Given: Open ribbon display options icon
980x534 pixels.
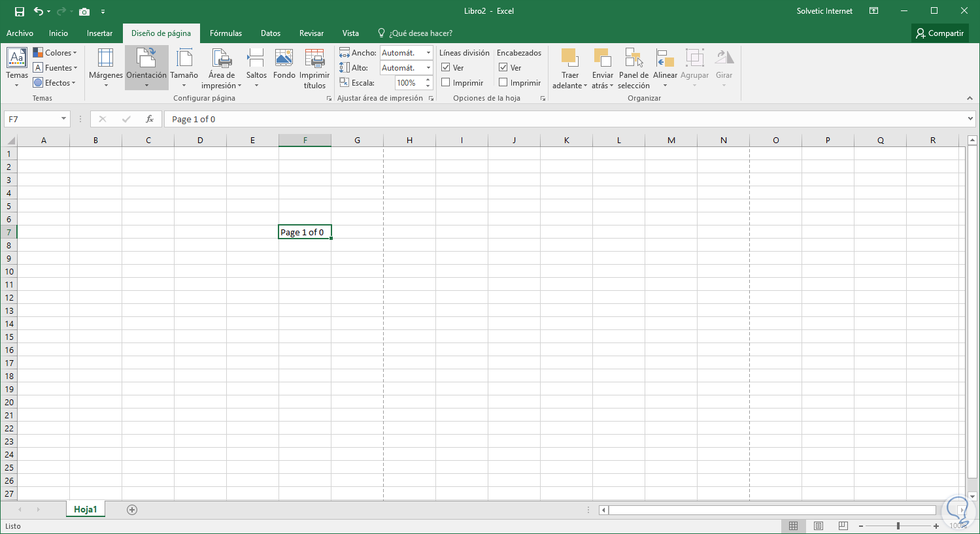Looking at the screenshot, I should (874, 11).
